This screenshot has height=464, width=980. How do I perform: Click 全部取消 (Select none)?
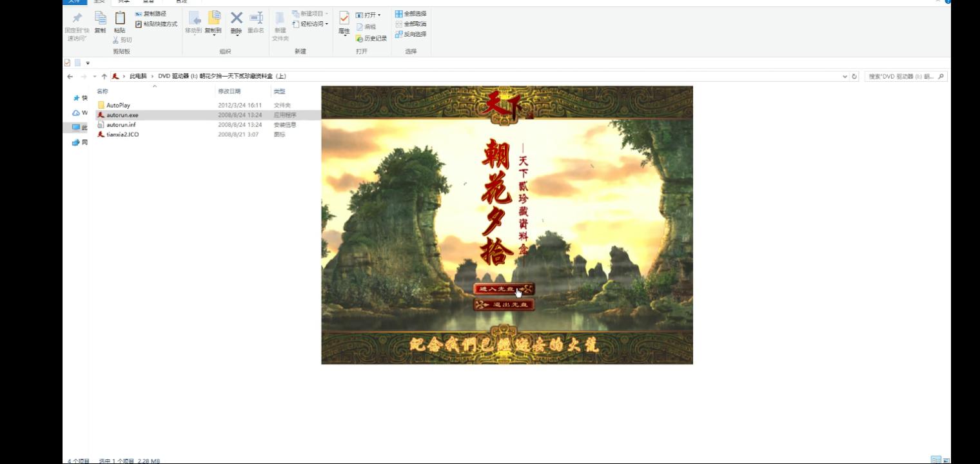pos(411,24)
